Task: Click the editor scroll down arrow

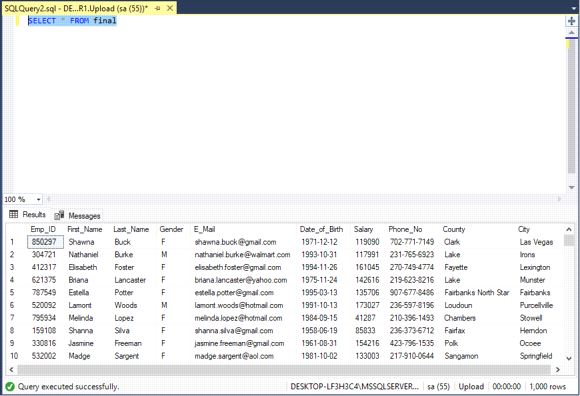Action: tap(571, 187)
